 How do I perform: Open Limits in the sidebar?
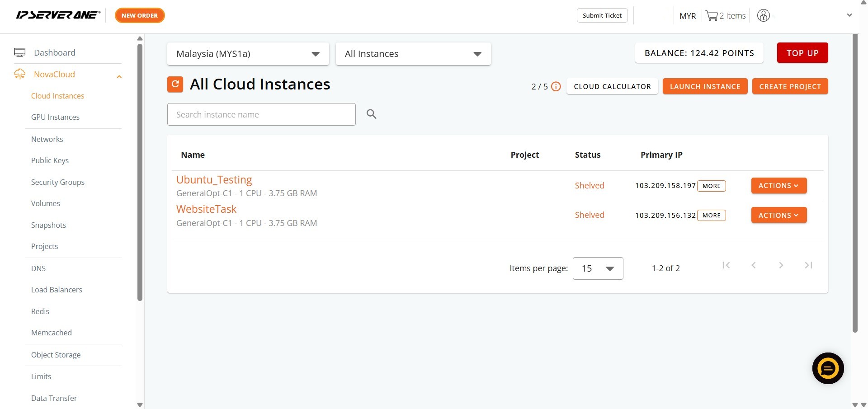point(41,376)
